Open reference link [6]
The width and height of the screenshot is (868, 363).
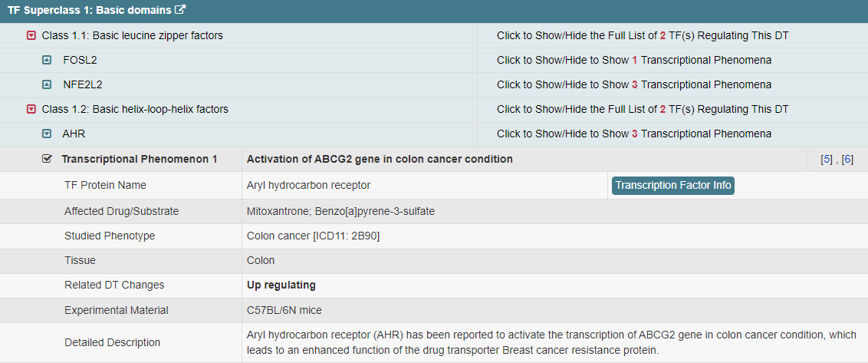coord(847,160)
